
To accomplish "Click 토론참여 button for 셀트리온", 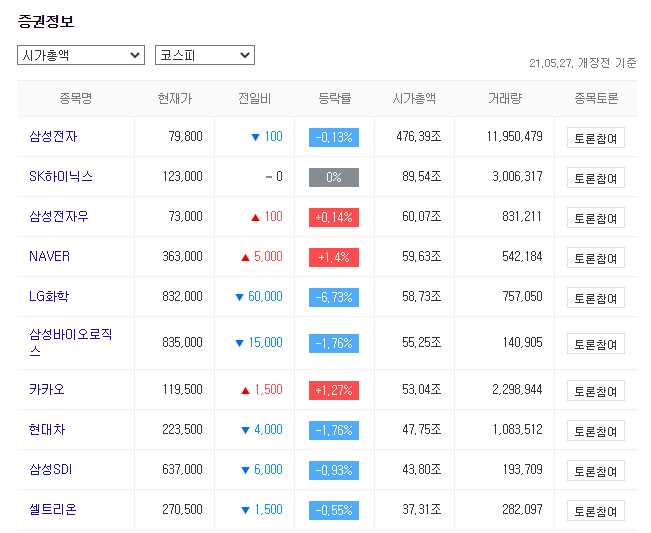I will tap(596, 511).
